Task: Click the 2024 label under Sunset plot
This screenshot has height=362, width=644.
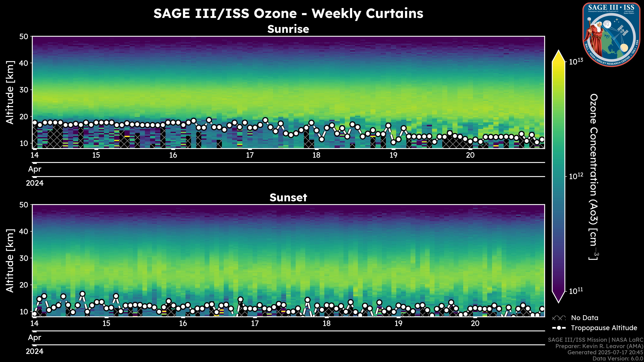Action: tap(35, 351)
